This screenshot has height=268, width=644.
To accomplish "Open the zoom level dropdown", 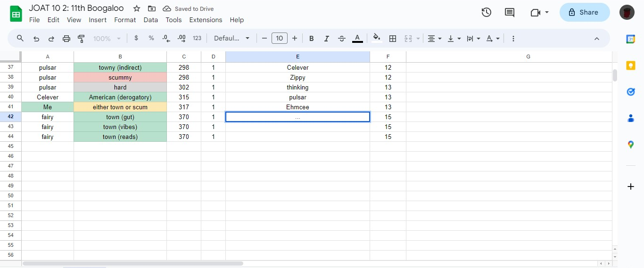I will [x=107, y=39].
